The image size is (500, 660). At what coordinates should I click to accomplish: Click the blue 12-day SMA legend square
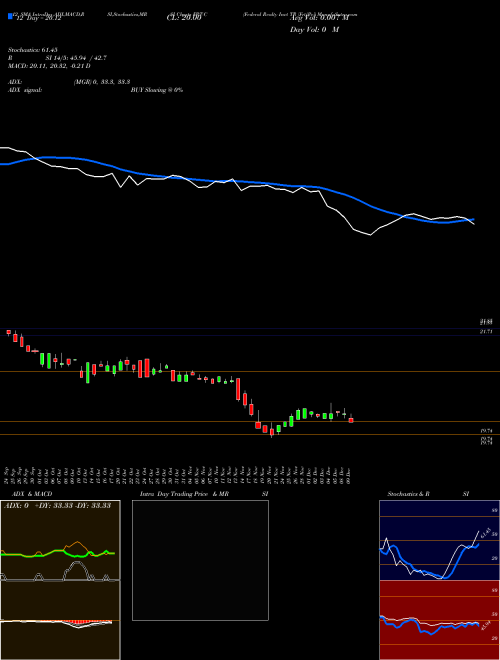(x=10, y=16)
